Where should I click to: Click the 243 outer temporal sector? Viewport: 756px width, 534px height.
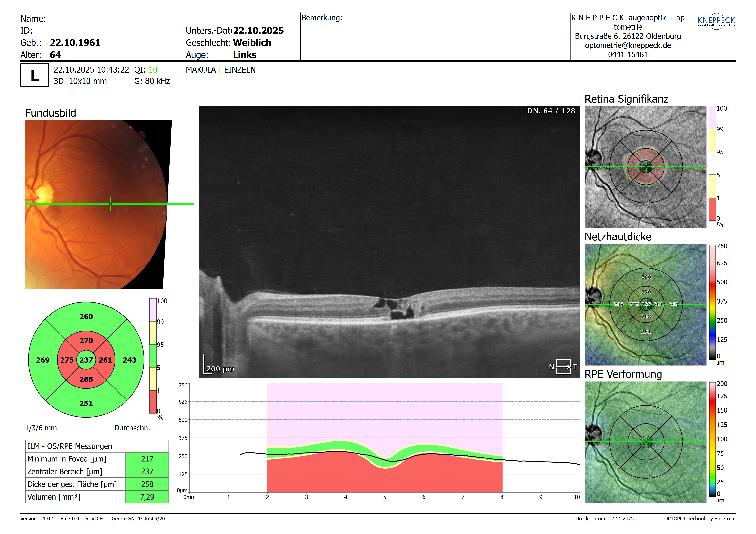pos(129,360)
